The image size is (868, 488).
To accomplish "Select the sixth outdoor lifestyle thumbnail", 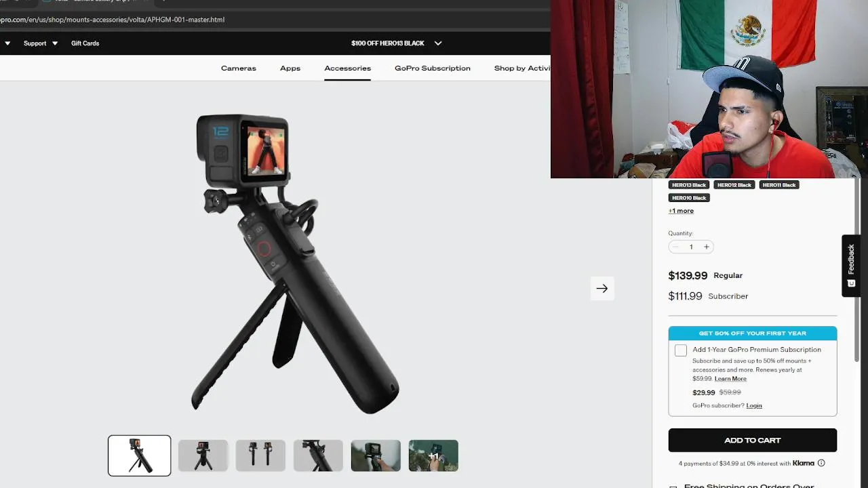I will click(433, 455).
